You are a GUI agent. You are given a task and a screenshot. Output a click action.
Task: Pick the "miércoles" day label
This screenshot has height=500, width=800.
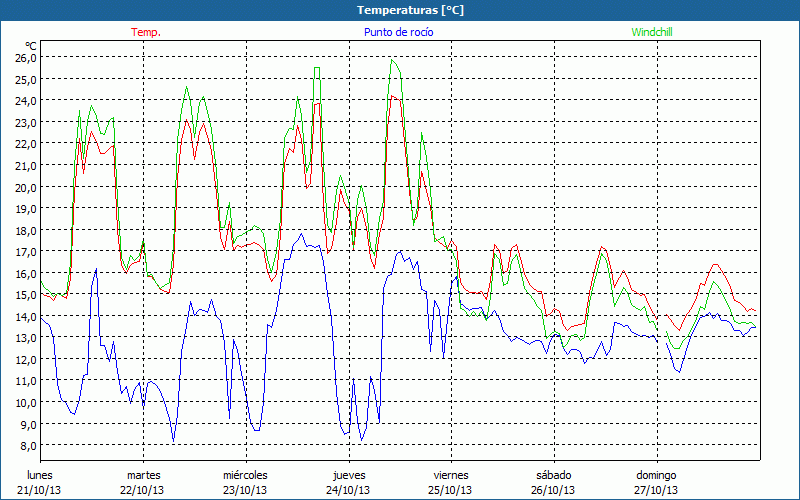[x=245, y=475]
